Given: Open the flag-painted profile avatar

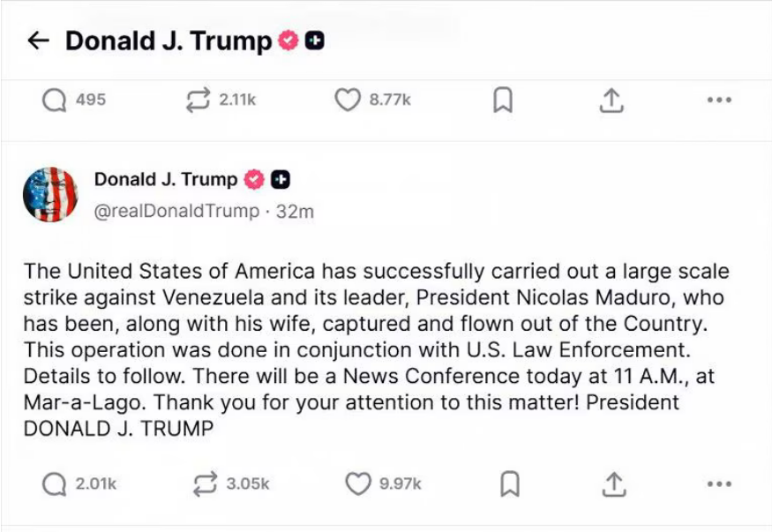Looking at the screenshot, I should [x=50, y=194].
